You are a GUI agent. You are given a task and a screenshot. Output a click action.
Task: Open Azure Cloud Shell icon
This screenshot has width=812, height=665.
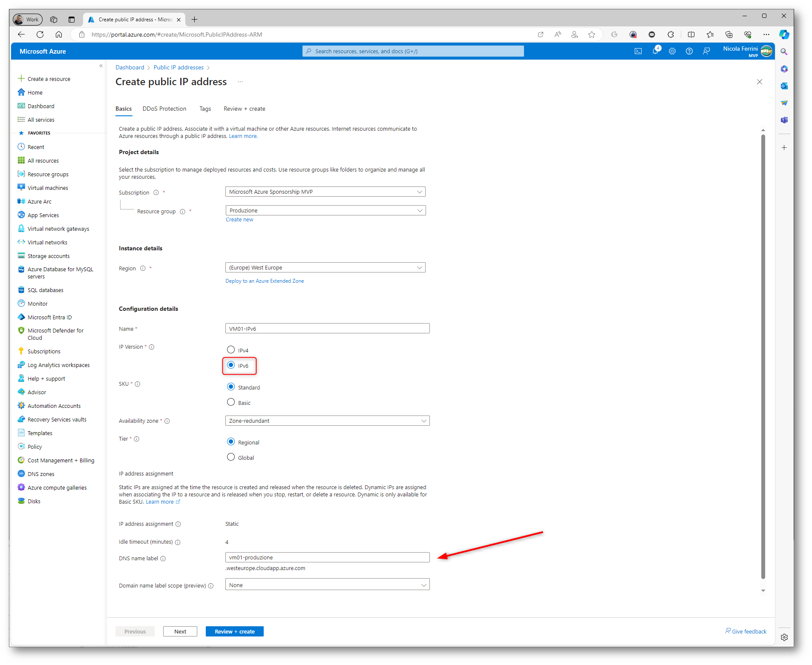click(638, 51)
